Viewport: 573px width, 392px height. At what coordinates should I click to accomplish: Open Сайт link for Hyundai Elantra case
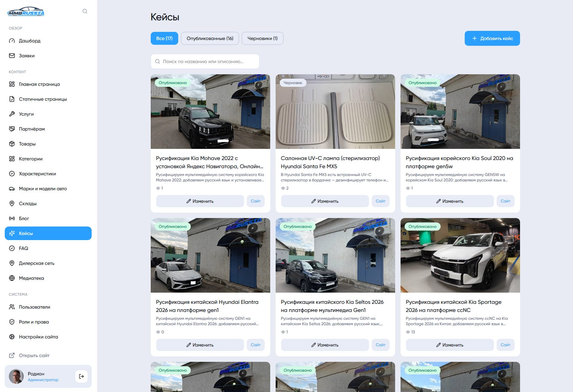coord(256,345)
